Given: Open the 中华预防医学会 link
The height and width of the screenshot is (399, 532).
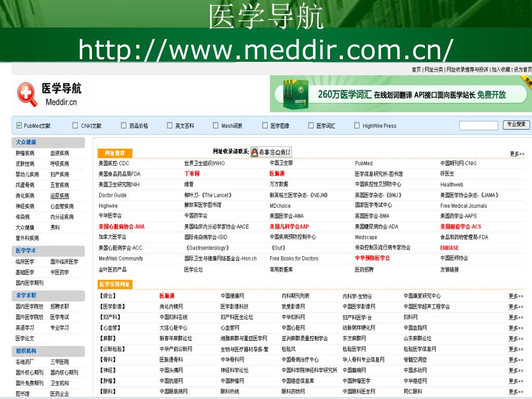Looking at the screenshot, I should point(372,258).
